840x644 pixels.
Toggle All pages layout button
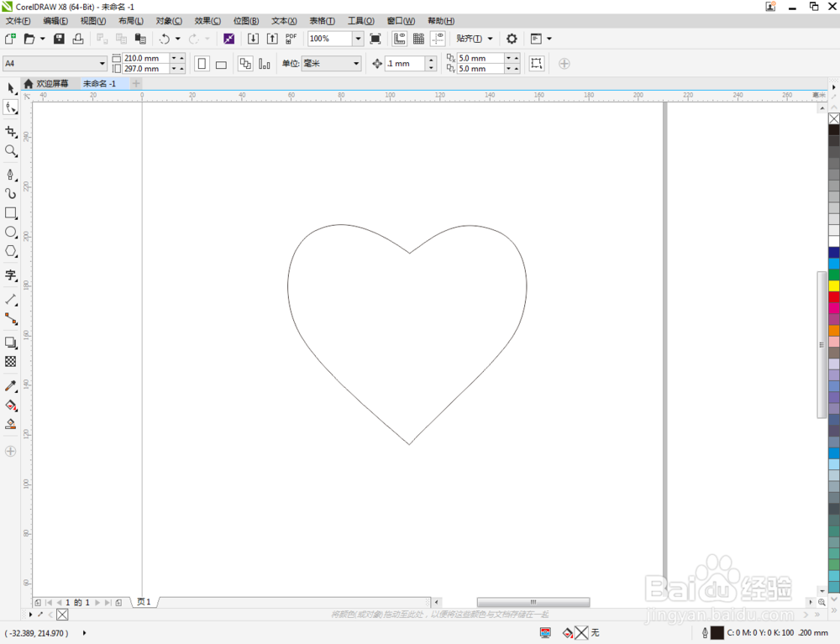tap(245, 64)
